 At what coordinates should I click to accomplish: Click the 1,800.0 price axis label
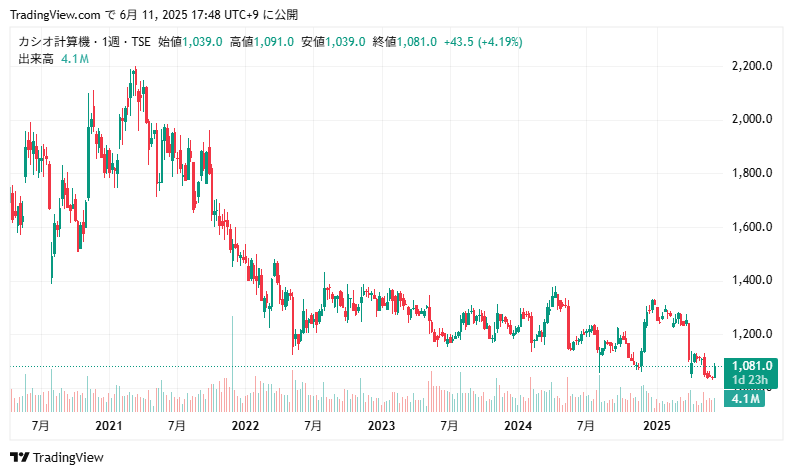click(x=752, y=173)
